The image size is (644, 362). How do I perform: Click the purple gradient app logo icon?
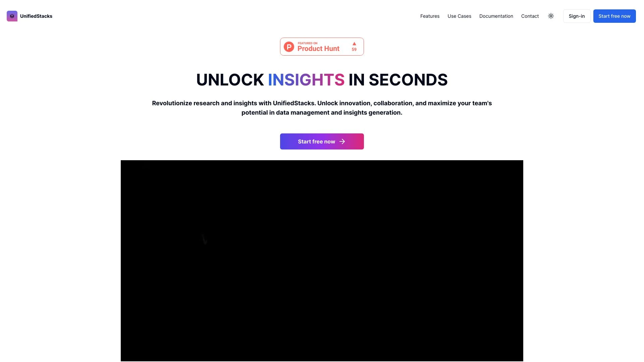12,16
